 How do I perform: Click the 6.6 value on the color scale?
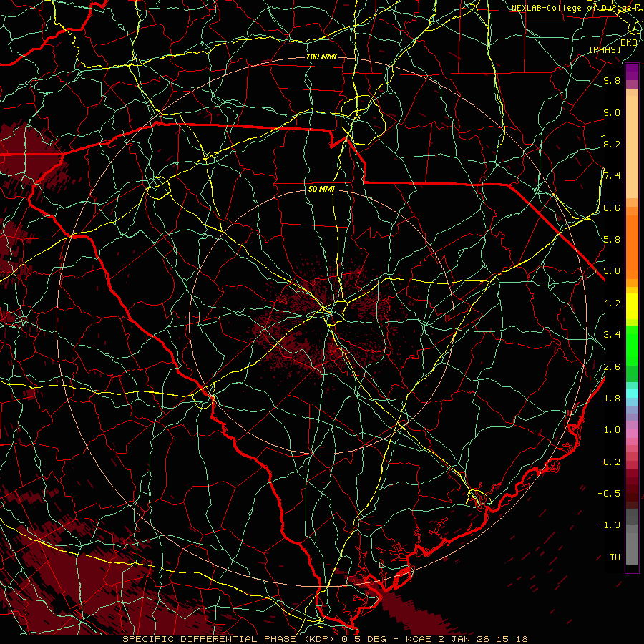pyautogui.click(x=612, y=208)
